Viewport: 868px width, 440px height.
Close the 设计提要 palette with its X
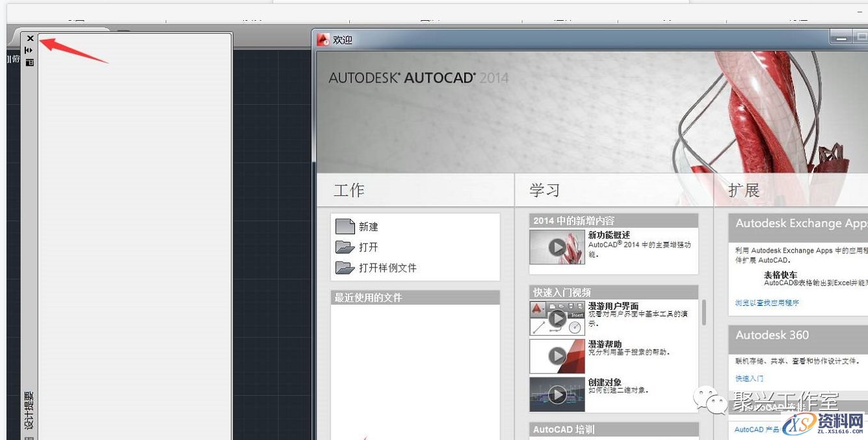pyautogui.click(x=29, y=38)
